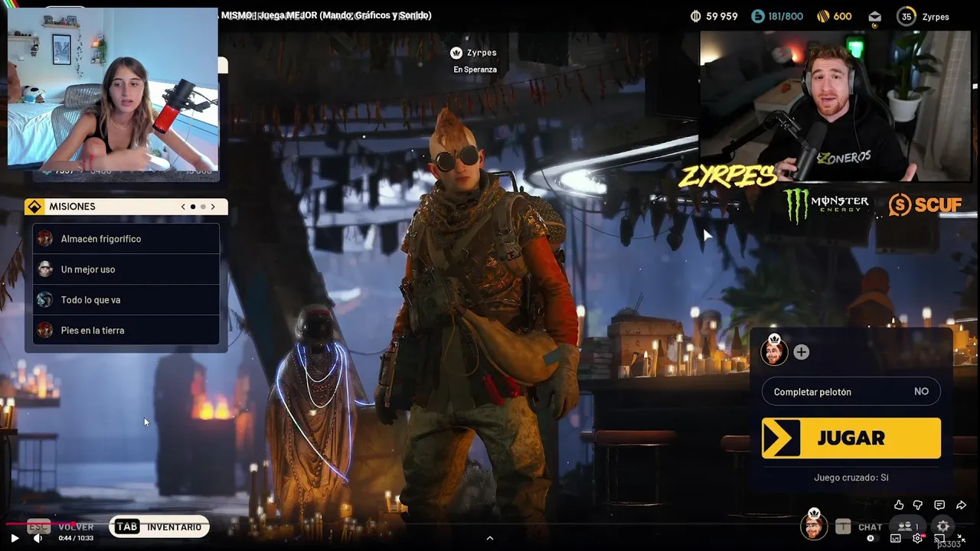Toggle subtitles/closed captions
Image resolution: width=980 pixels, height=551 pixels.
point(895,538)
